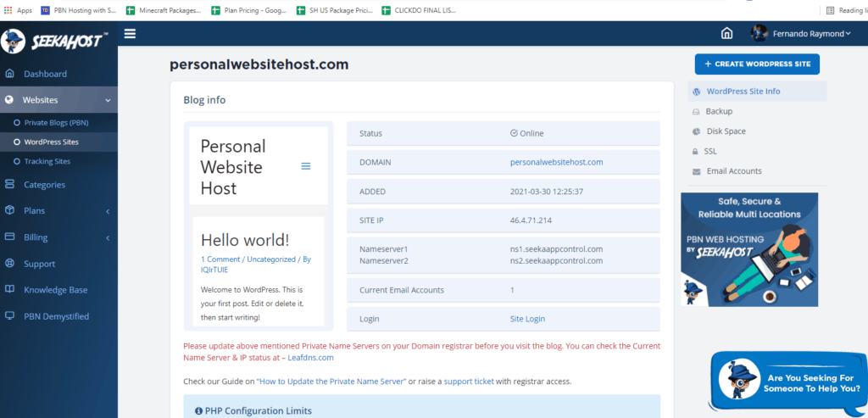Click the hamburger menu toggle in header

130,34
